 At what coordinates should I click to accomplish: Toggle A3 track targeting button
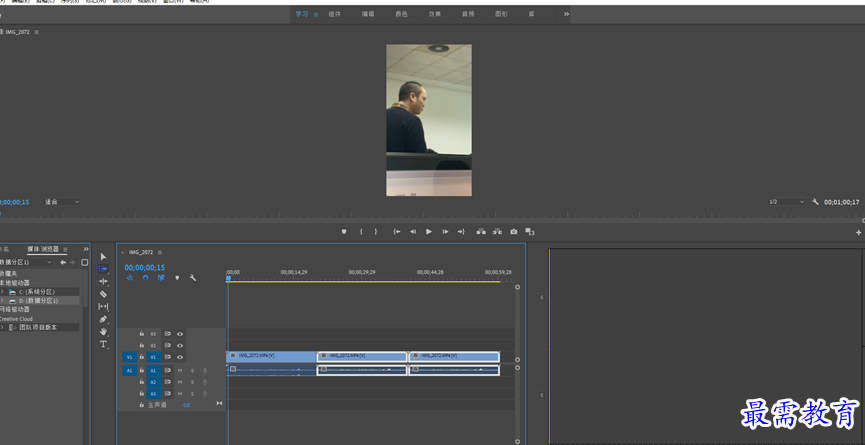coord(153,394)
